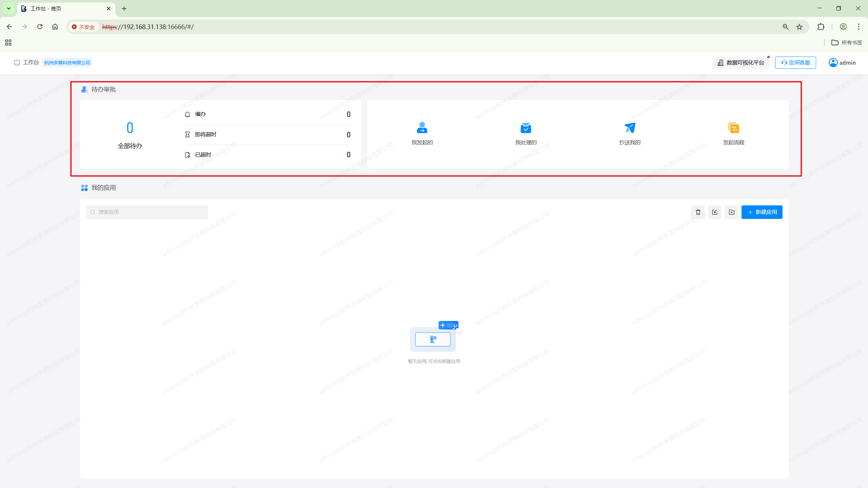Click the import app icon beside trash
The image size is (868, 488).
pyautogui.click(x=715, y=212)
